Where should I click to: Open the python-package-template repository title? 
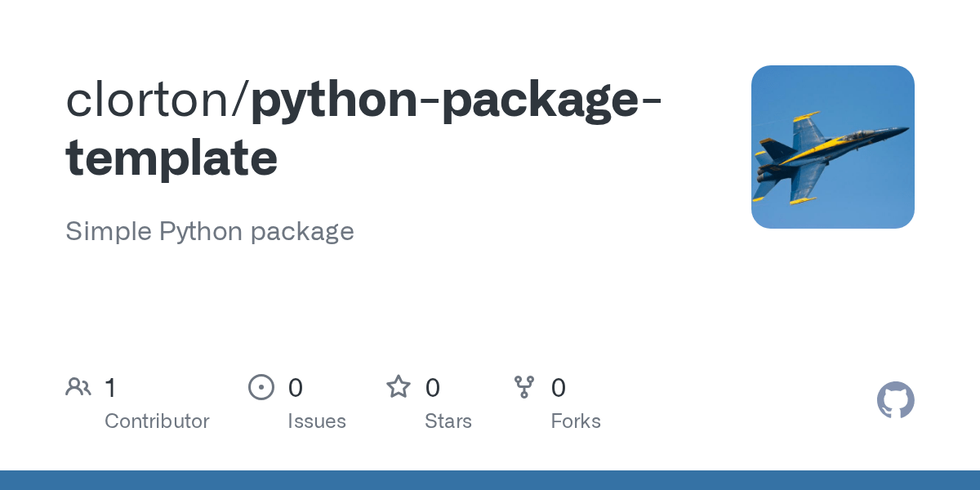pos(363,128)
